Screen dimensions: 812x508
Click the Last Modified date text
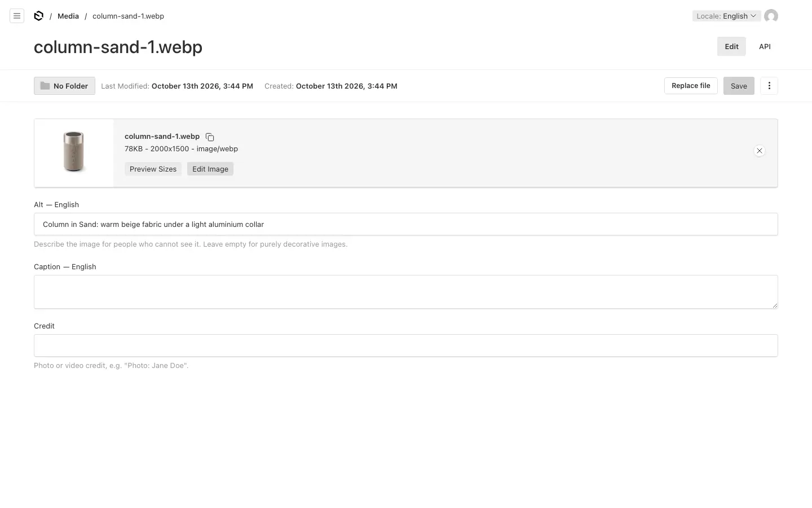(177, 86)
